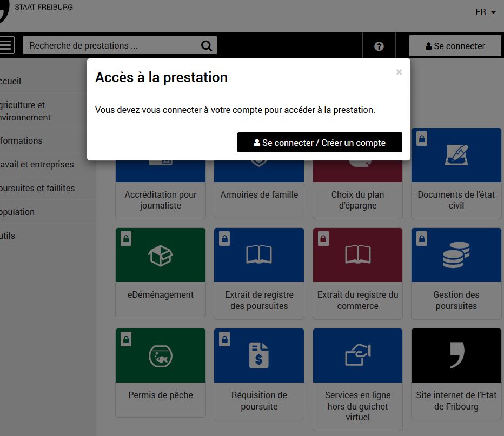Image resolution: width=504 pixels, height=436 pixels.
Task: Click the Réquisition de poursuite invoice icon
Action: 258,355
